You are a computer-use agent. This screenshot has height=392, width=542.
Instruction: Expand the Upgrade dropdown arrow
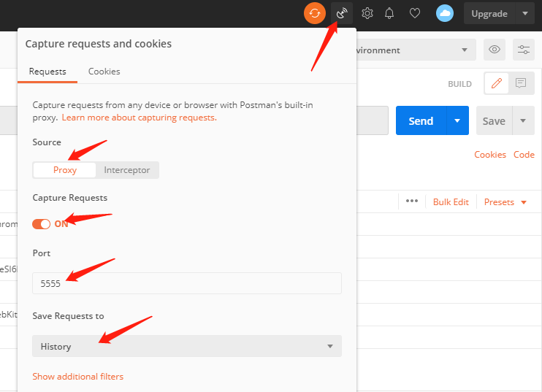tap(525, 14)
